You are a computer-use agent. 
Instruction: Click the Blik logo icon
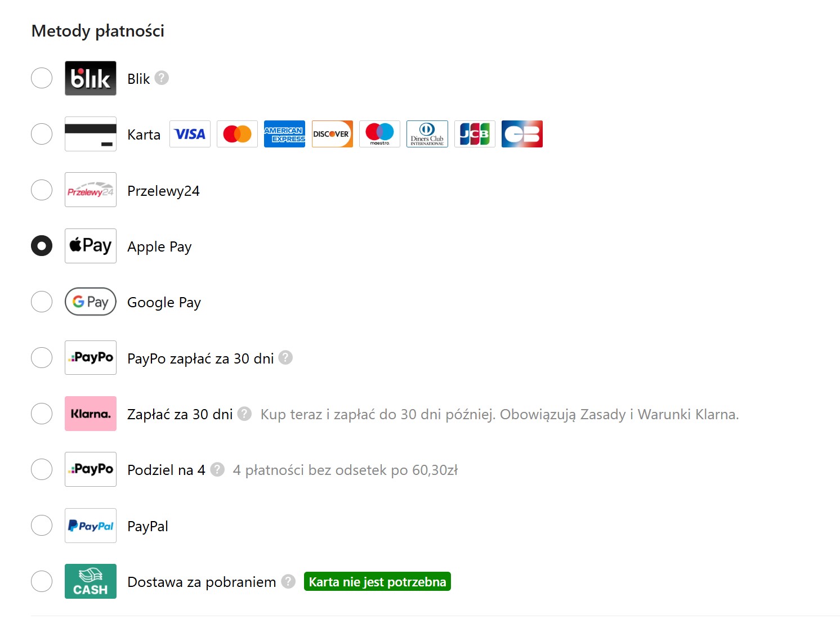coord(90,78)
